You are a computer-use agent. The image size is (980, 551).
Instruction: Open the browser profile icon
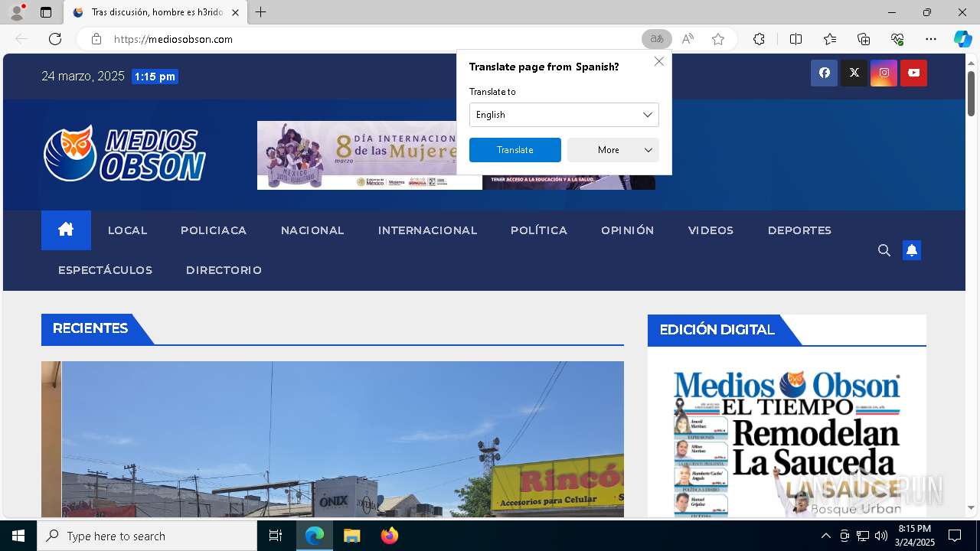pyautogui.click(x=17, y=12)
